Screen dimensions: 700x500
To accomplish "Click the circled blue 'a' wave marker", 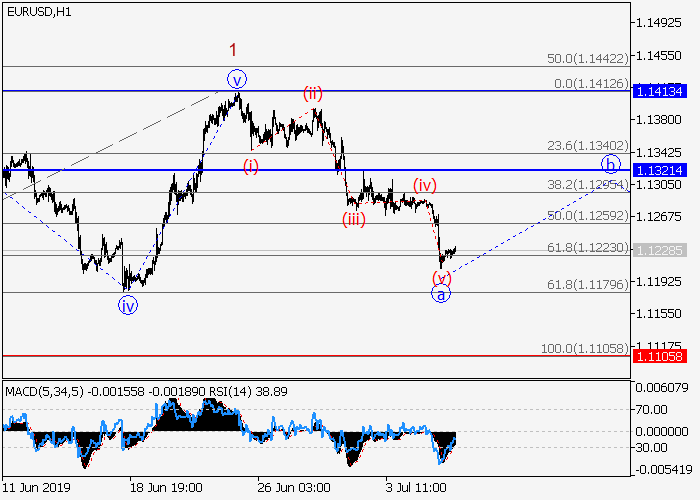I will [x=441, y=294].
